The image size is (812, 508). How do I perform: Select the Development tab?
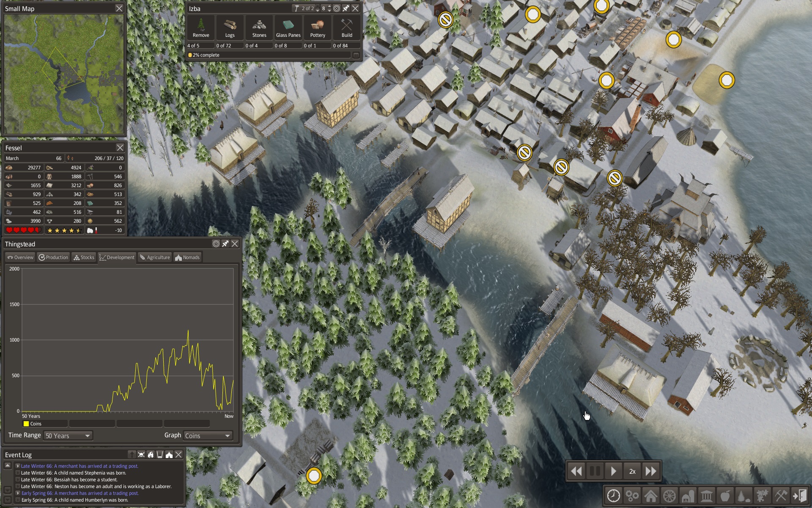pos(117,257)
